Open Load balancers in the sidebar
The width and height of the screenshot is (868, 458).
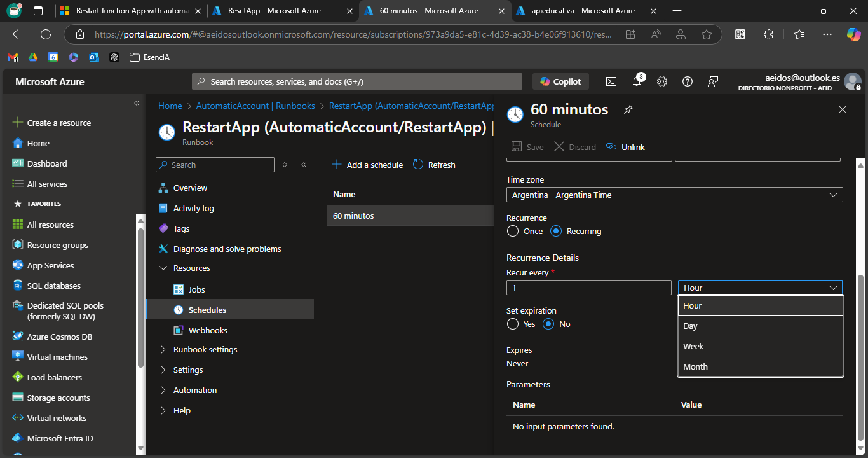pyautogui.click(x=54, y=377)
